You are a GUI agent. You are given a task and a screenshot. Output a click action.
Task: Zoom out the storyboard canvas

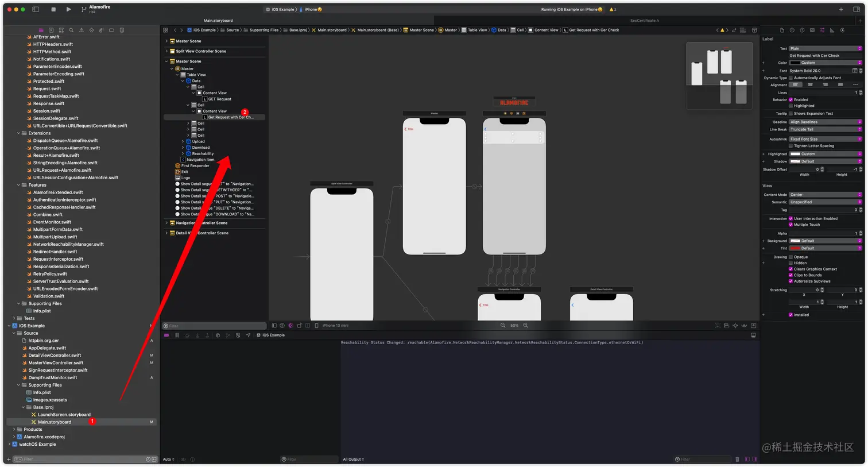503,325
